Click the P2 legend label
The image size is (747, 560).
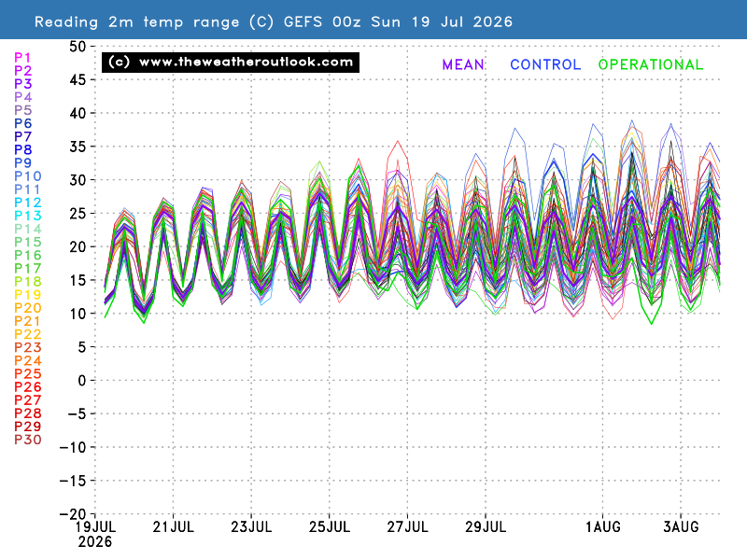(22, 71)
